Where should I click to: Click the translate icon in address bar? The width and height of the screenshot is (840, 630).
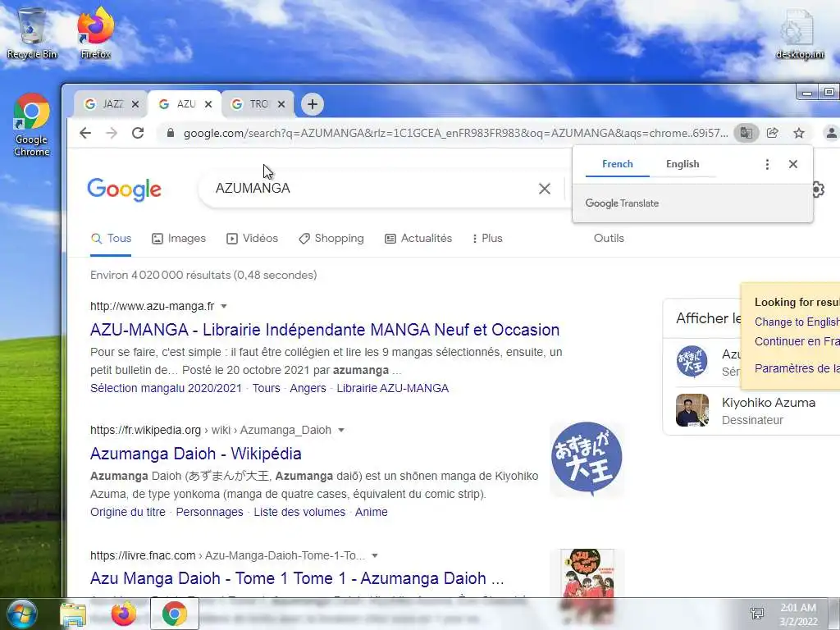click(x=746, y=133)
